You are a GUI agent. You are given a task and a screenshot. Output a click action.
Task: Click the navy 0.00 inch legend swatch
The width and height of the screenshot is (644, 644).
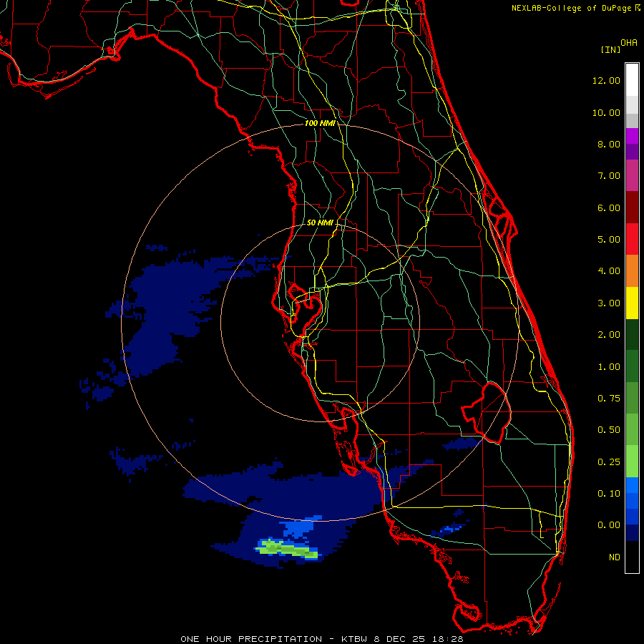coord(632,533)
